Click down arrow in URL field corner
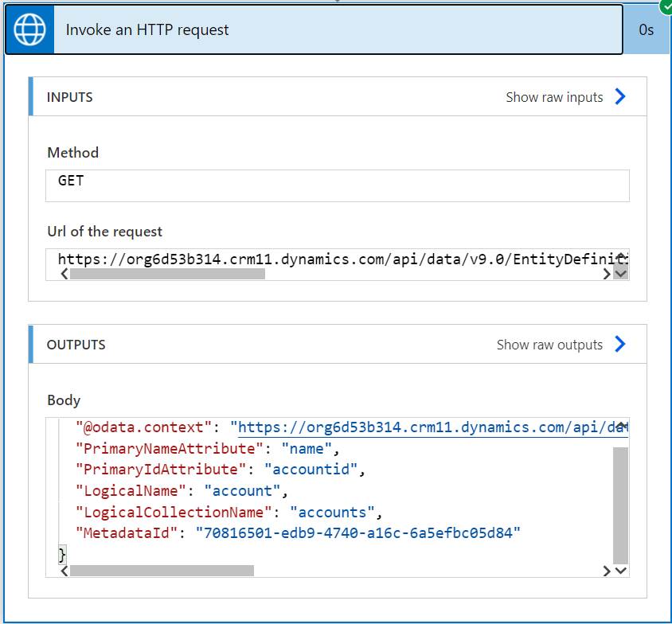672x624 pixels. [621, 274]
